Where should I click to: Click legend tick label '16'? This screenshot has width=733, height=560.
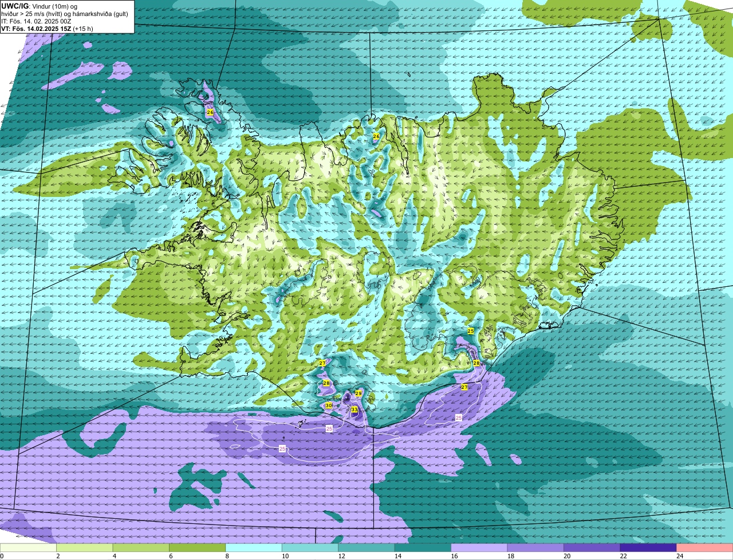point(454,556)
